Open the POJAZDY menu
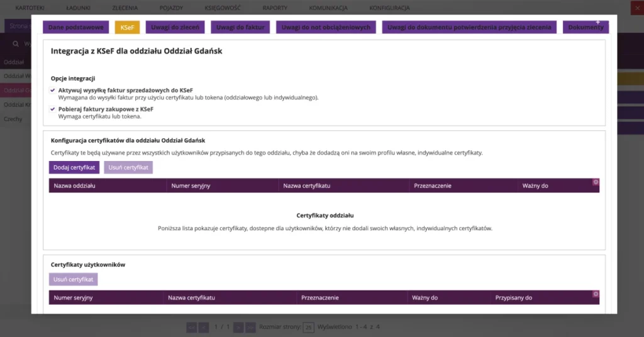644x337 pixels. click(171, 8)
